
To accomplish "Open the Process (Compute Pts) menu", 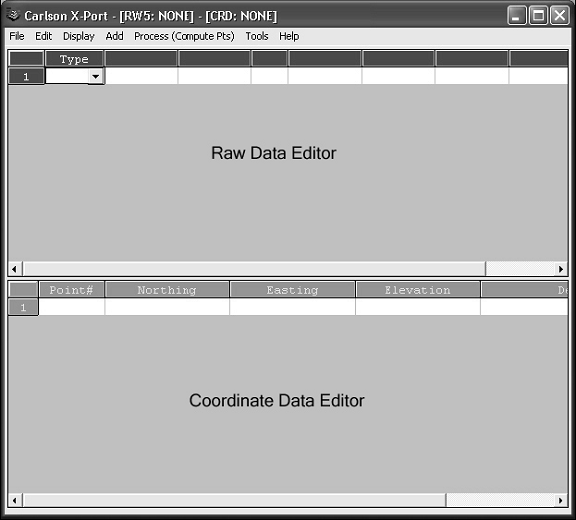I will pyautogui.click(x=184, y=36).
